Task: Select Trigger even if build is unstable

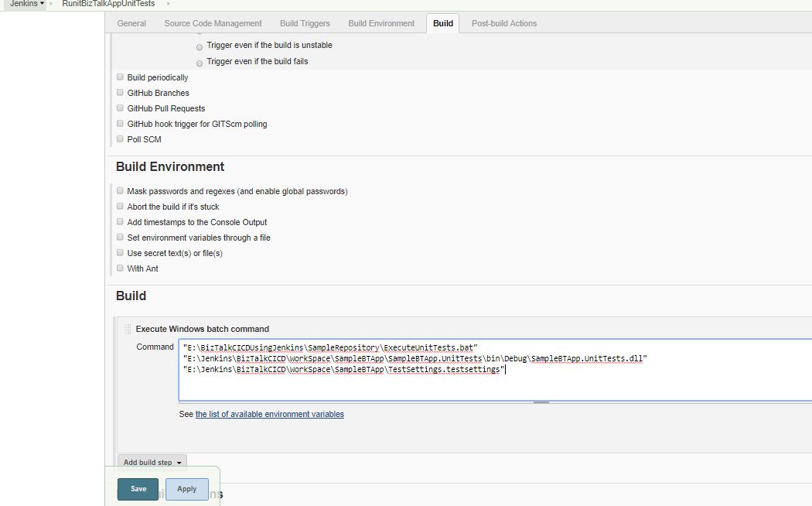Action: [200, 47]
